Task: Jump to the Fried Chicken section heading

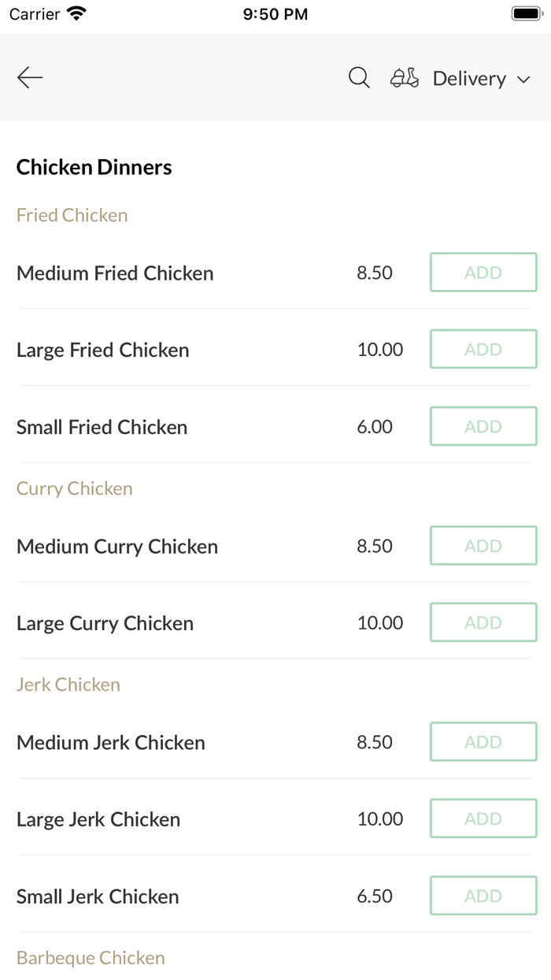Action: [x=72, y=215]
